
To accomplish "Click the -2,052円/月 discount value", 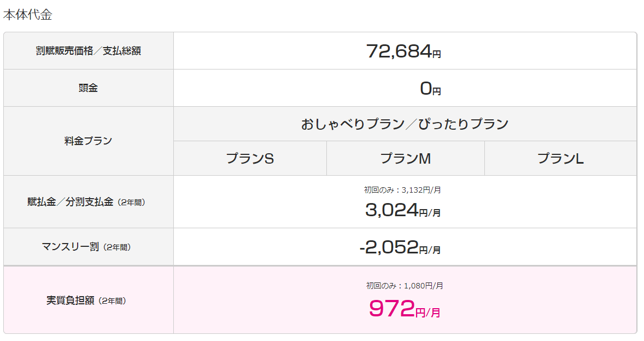I will click(x=400, y=247).
